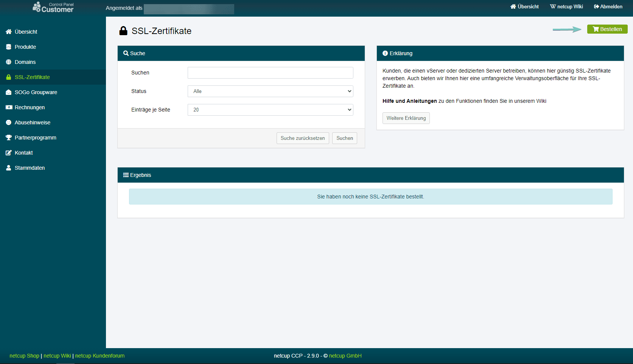Go to Übersicht in the top bar
The height and width of the screenshot is (364, 633).
(x=524, y=6)
